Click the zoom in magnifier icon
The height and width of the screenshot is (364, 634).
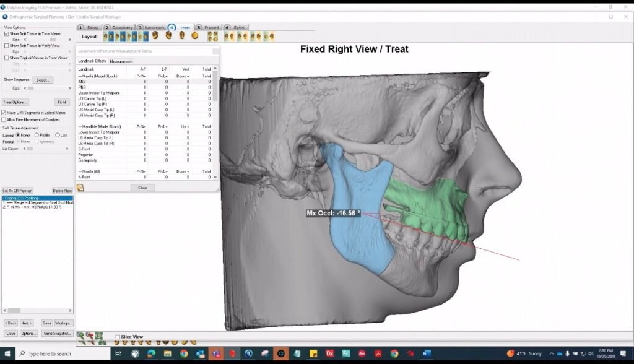tap(80, 336)
